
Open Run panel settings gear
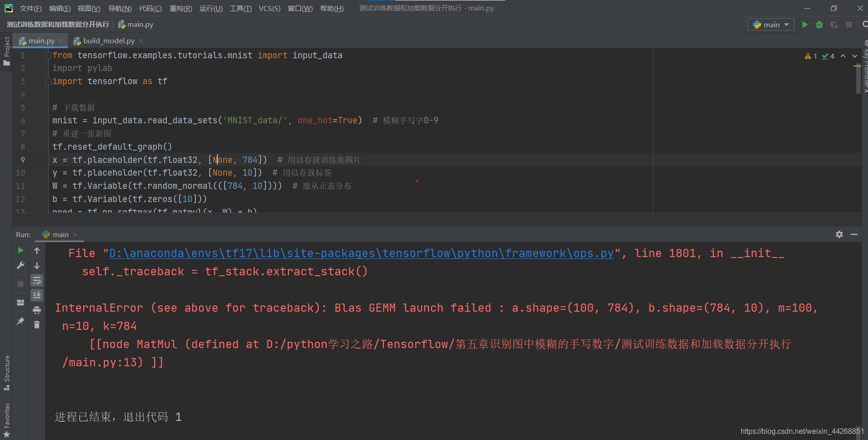tap(838, 234)
